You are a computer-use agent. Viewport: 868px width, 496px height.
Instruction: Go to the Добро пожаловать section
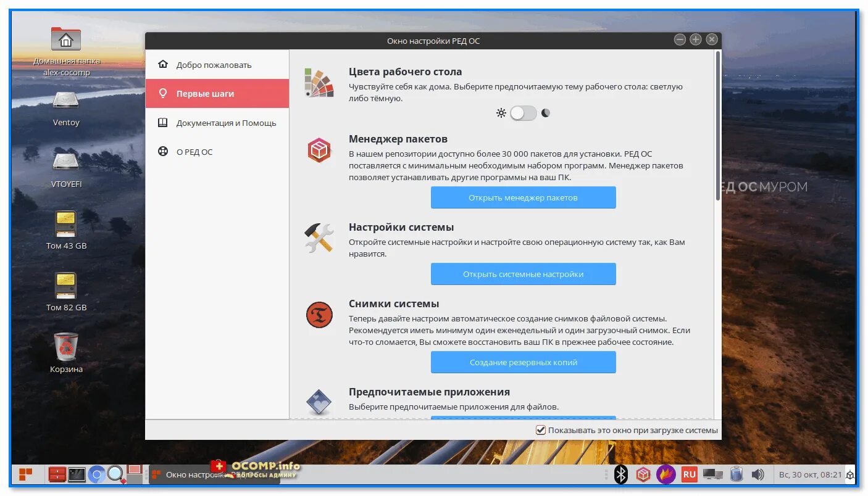click(217, 65)
